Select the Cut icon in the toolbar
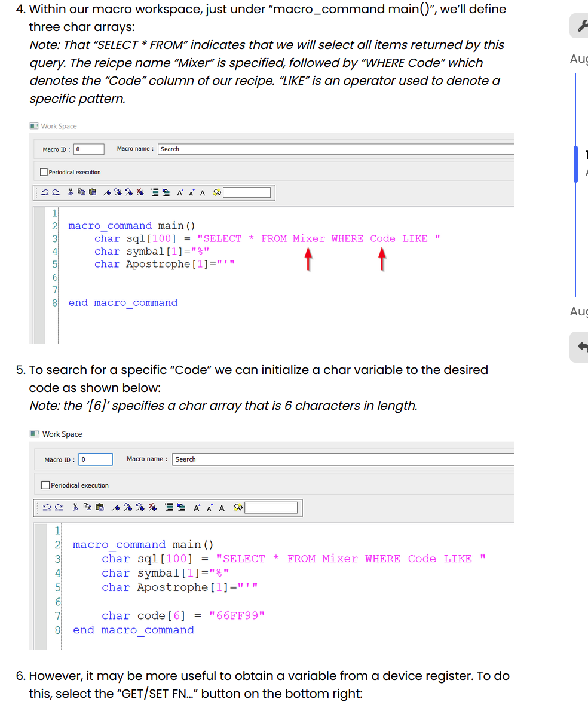Image resolution: width=588 pixels, height=708 pixels. click(71, 192)
